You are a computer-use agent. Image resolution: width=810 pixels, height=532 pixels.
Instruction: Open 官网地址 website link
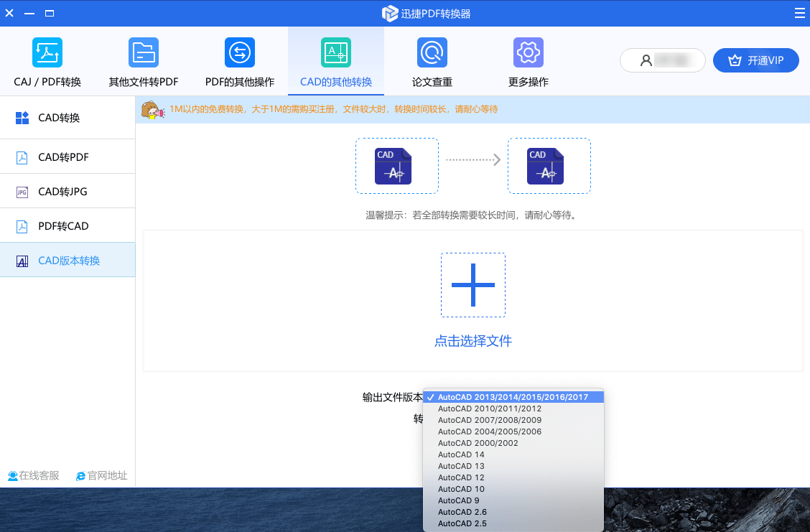pyautogui.click(x=102, y=476)
